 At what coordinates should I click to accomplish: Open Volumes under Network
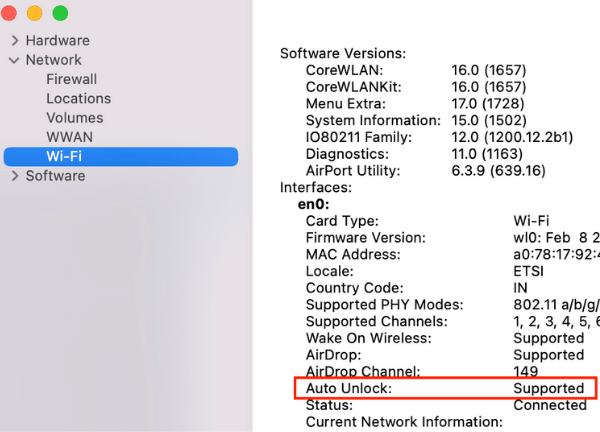tap(75, 118)
